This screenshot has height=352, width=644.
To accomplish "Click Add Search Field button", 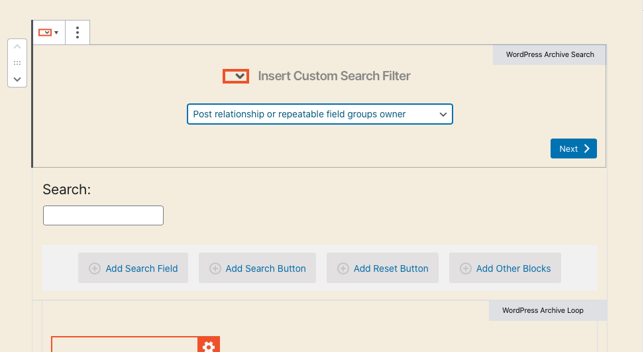I will (133, 268).
